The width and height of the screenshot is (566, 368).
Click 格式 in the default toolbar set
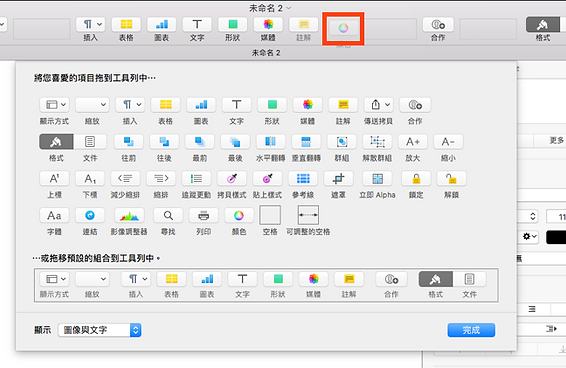[x=436, y=279]
